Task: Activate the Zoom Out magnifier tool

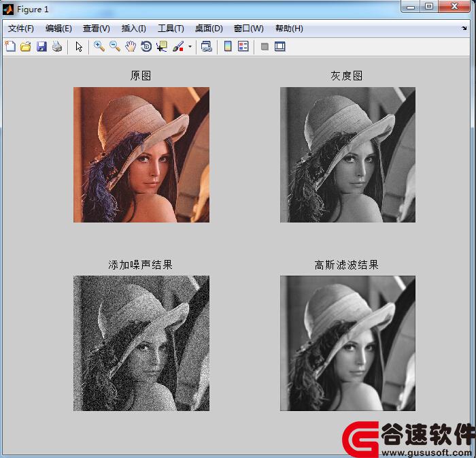Action: click(115, 46)
